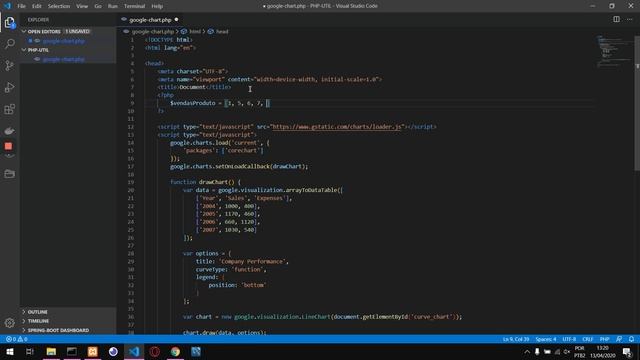Open the Docker whale view in activity bar
Viewport: 640px width, 360px height.
pos(10,131)
